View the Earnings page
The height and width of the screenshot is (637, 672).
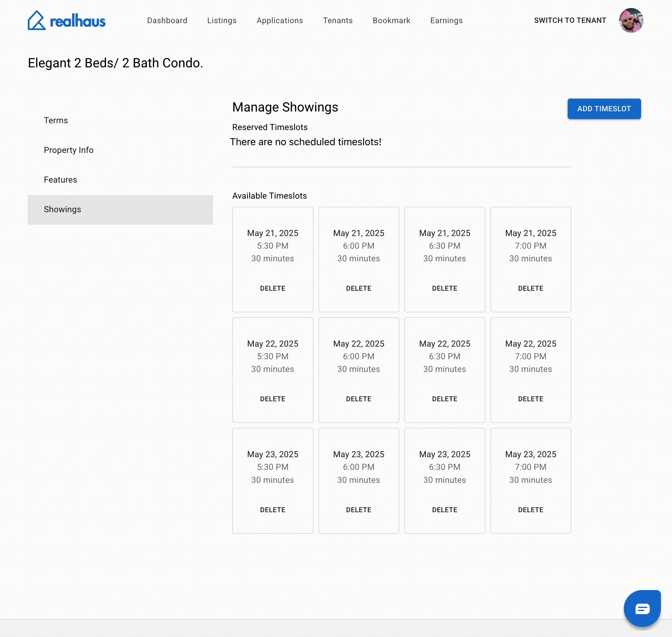point(446,20)
